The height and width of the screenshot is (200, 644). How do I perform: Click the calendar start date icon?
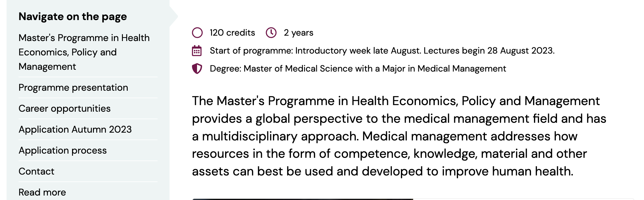coord(197,51)
